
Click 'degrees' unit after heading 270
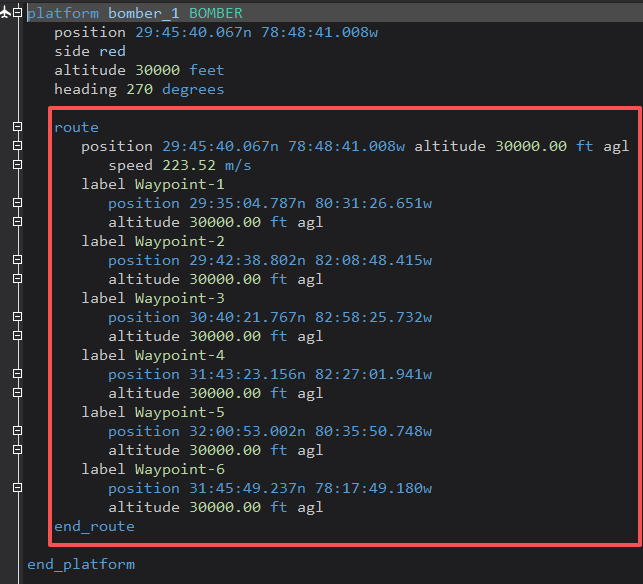tap(193, 90)
